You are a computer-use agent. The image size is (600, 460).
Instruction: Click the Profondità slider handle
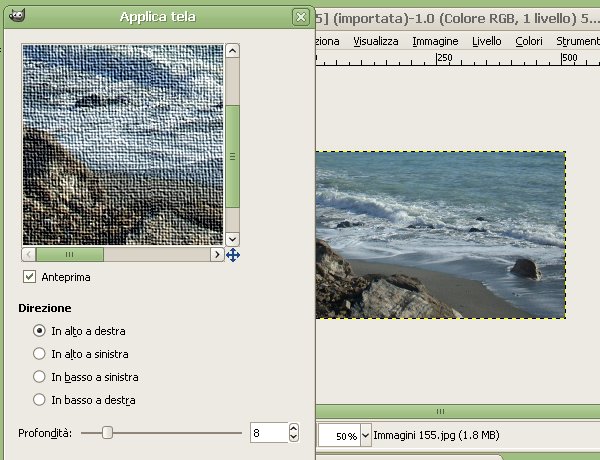point(107,433)
